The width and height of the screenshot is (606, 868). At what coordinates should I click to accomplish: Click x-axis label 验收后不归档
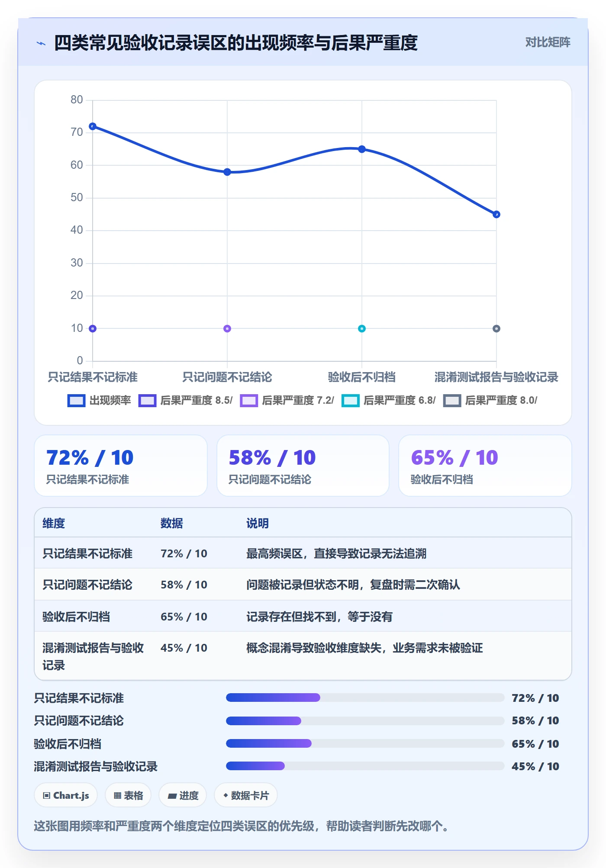click(x=362, y=377)
